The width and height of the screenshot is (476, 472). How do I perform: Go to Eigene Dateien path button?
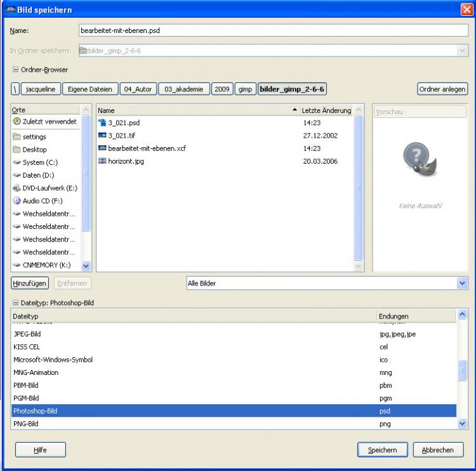tap(89, 89)
